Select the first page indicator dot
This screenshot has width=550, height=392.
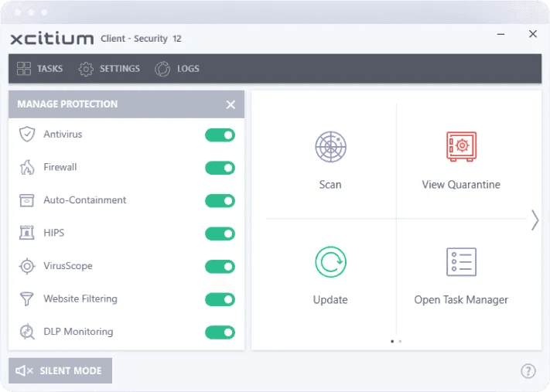tap(392, 341)
